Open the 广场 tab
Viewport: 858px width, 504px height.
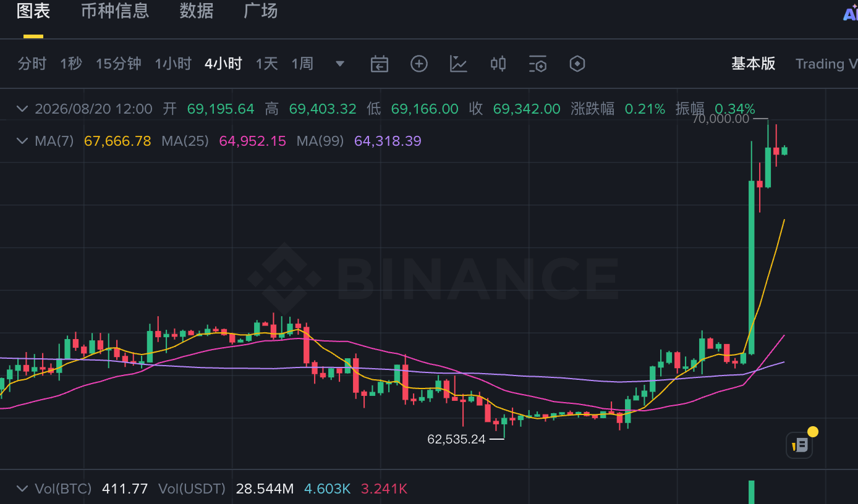pos(261,11)
